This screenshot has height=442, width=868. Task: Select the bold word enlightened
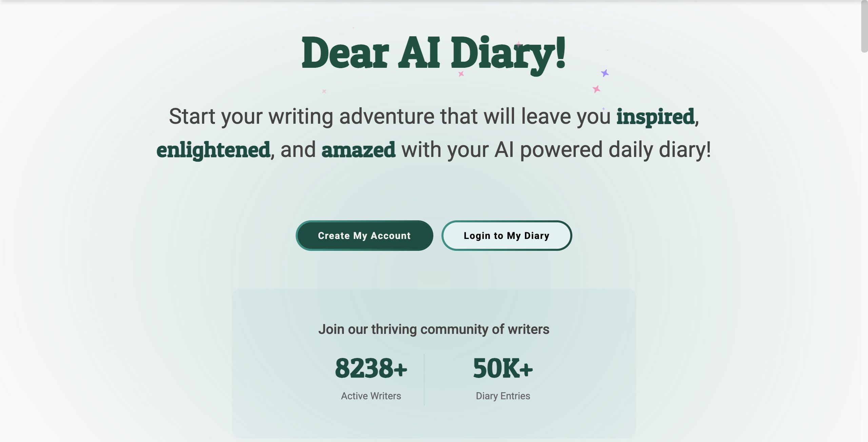click(x=213, y=150)
